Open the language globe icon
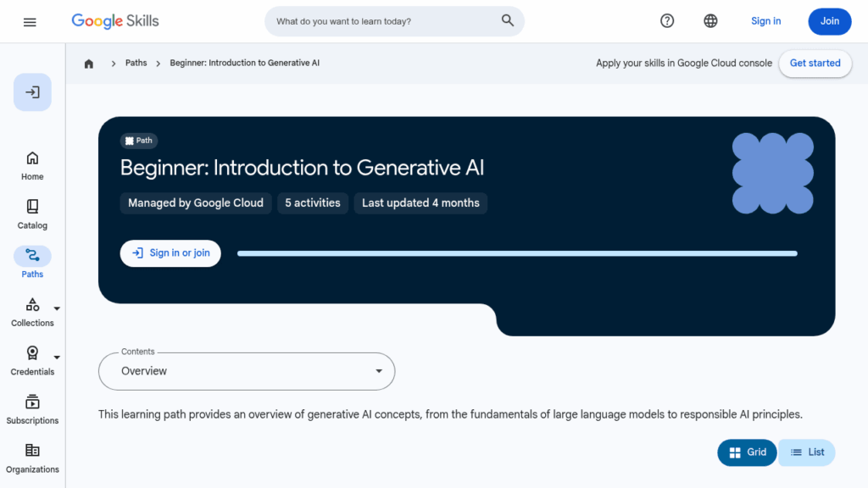The width and height of the screenshot is (868, 488). coord(711,21)
